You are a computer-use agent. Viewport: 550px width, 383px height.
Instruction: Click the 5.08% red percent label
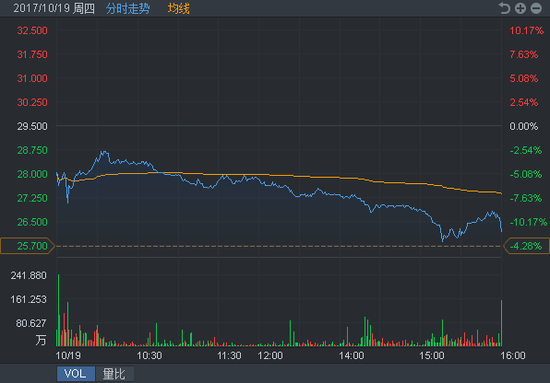tap(524, 78)
